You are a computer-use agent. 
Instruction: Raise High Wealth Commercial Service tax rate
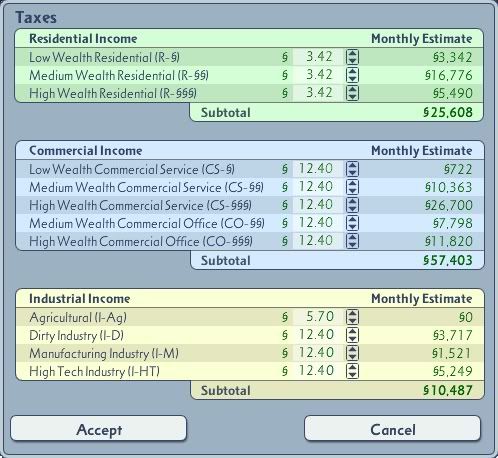click(x=352, y=201)
